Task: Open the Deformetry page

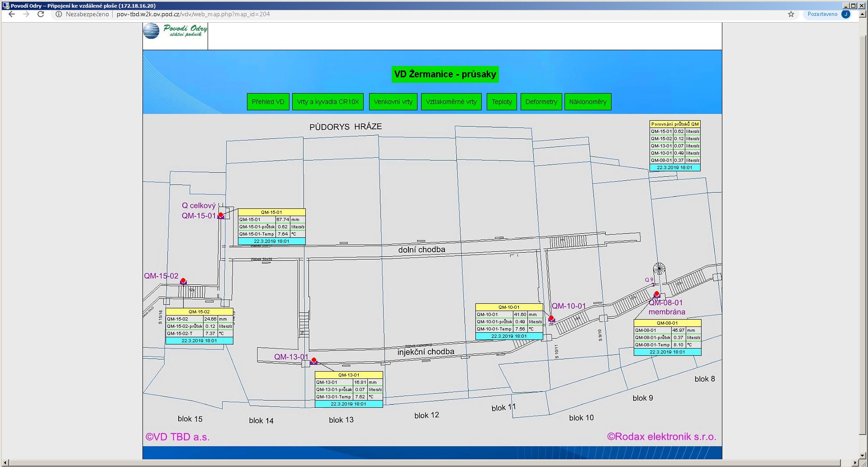Action: [541, 102]
